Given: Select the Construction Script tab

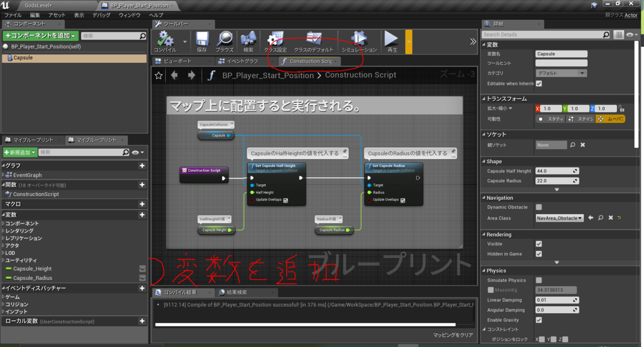Looking at the screenshot, I should (310, 61).
